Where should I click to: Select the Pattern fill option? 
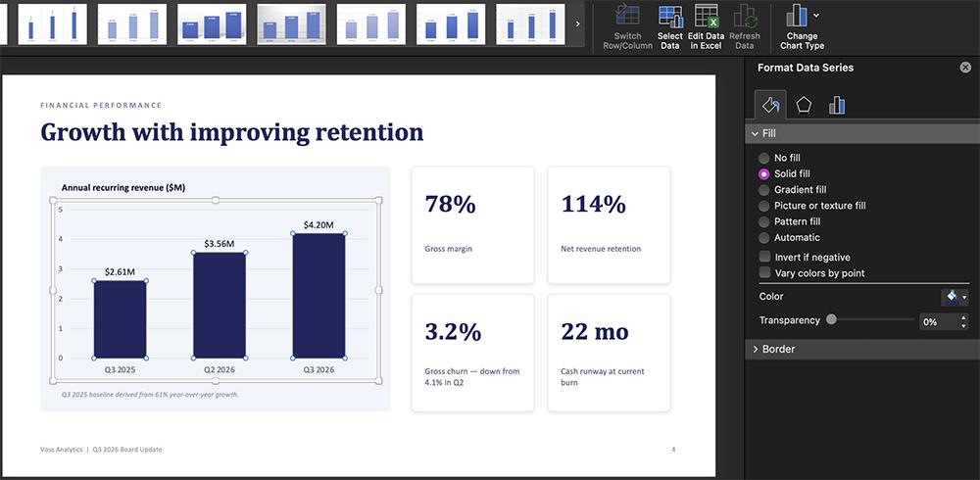[763, 221]
